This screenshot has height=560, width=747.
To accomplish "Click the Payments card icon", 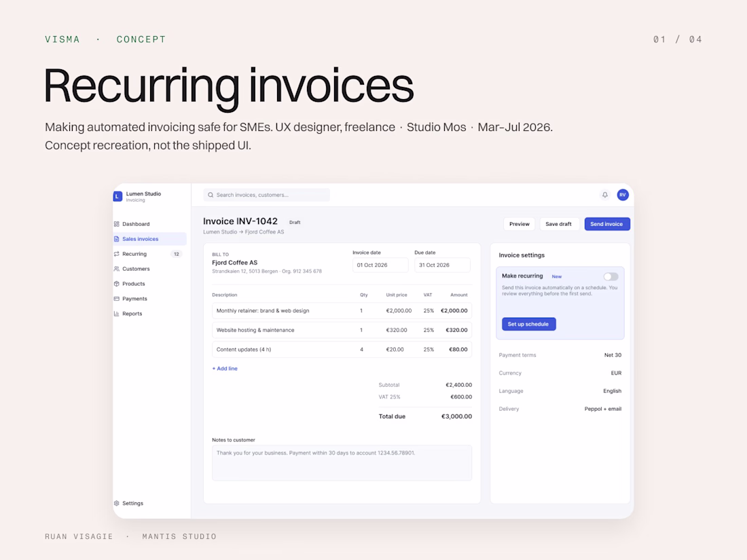I will [117, 299].
